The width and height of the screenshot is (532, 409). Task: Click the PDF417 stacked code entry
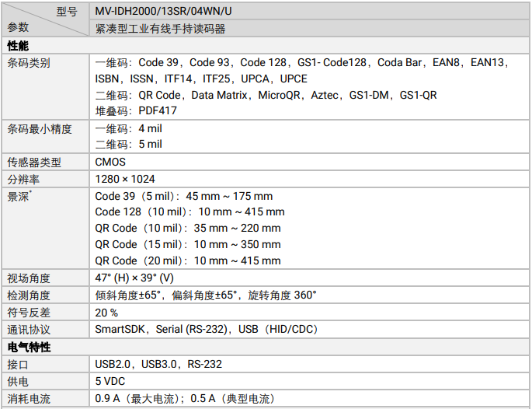(136, 110)
